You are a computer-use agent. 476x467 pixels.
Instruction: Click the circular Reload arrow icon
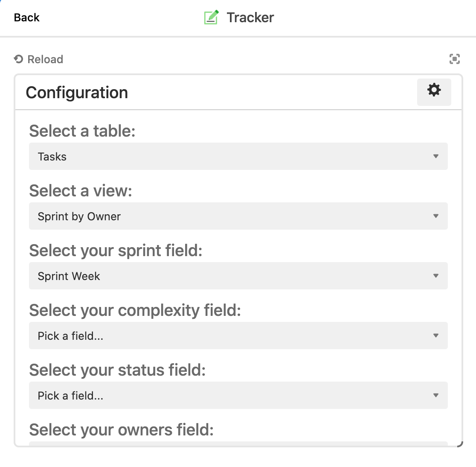click(18, 59)
